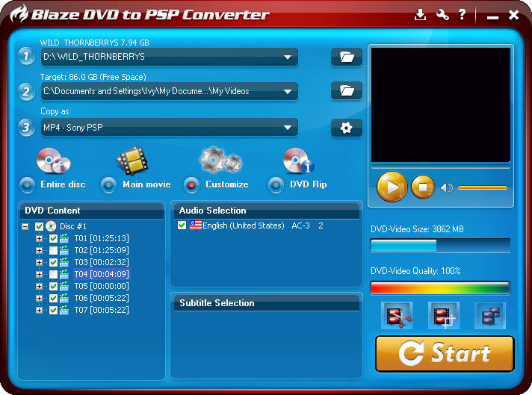
Task: Select the Customize radio button
Action: [192, 184]
